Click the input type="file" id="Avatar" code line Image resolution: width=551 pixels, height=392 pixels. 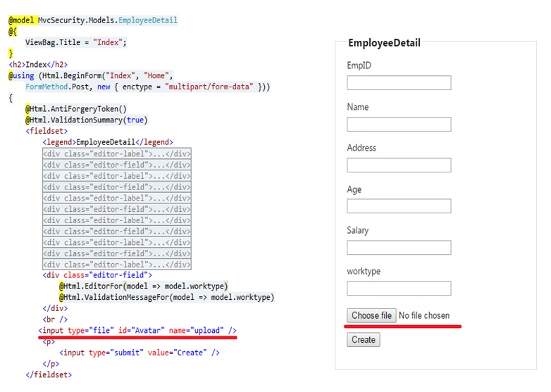click(x=137, y=331)
